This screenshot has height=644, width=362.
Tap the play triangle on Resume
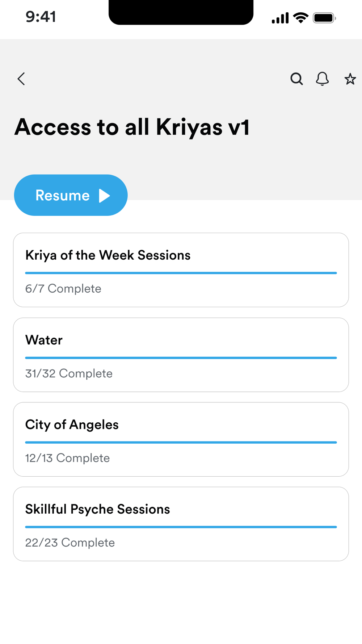[104, 196]
